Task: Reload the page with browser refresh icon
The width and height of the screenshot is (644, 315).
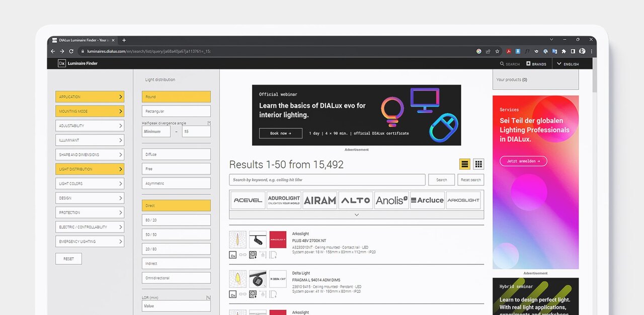Action: coord(71,51)
